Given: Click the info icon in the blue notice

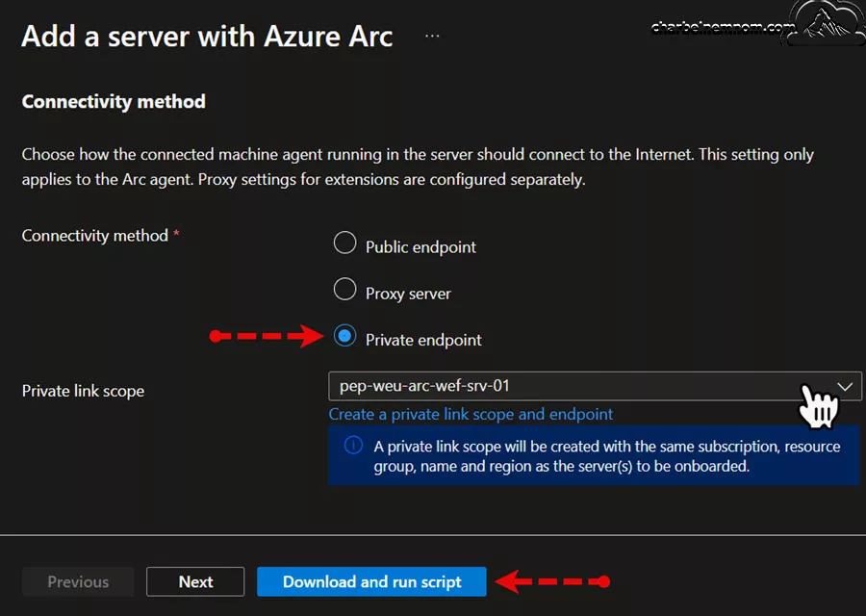Looking at the screenshot, I should click(x=353, y=445).
